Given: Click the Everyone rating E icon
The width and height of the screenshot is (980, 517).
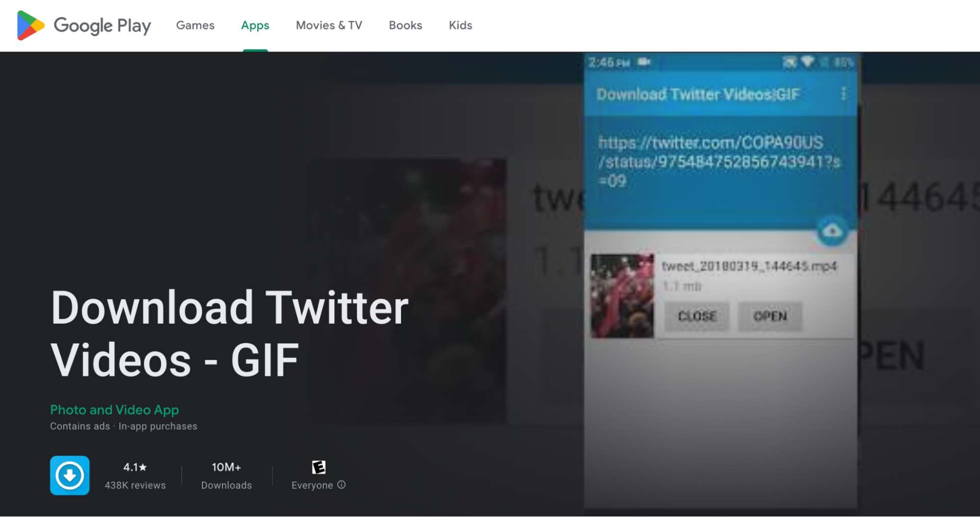Looking at the screenshot, I should pyautogui.click(x=319, y=467).
